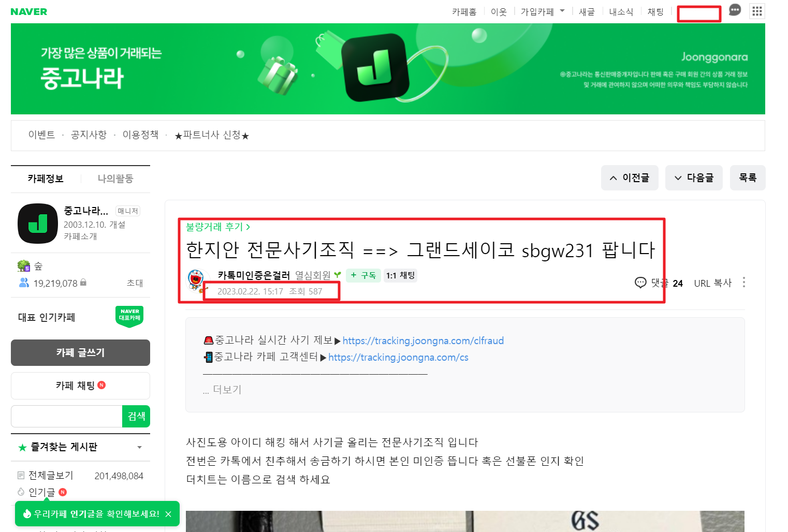Collapse the 즐겨찾는 게시판 section arrow
The width and height of the screenshot is (788, 532).
click(x=139, y=447)
